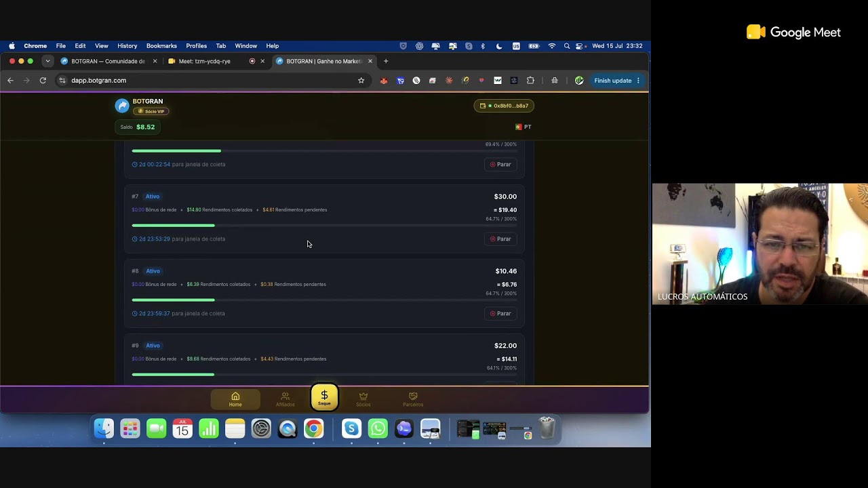The height and width of the screenshot is (488, 868).
Task: Open the View menu
Action: click(102, 46)
